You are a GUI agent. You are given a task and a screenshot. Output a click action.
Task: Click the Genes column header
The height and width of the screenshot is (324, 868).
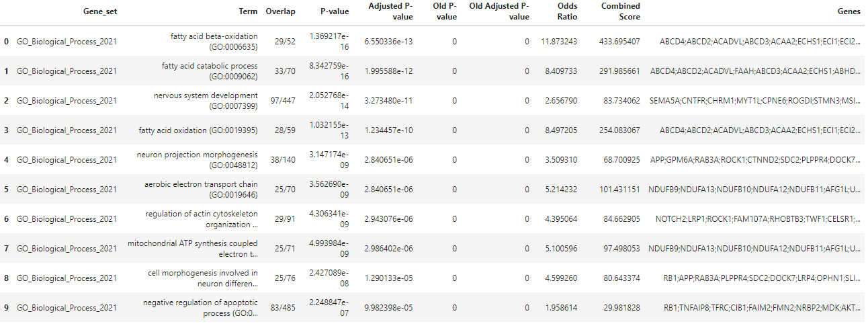coord(849,12)
